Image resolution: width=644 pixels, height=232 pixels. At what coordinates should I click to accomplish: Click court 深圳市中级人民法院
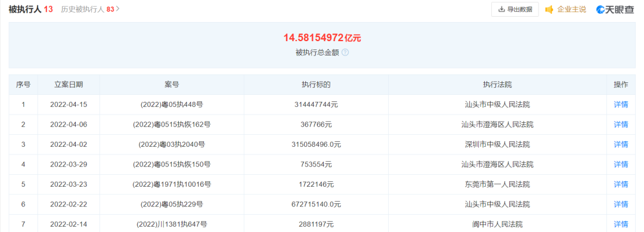[x=497, y=144]
